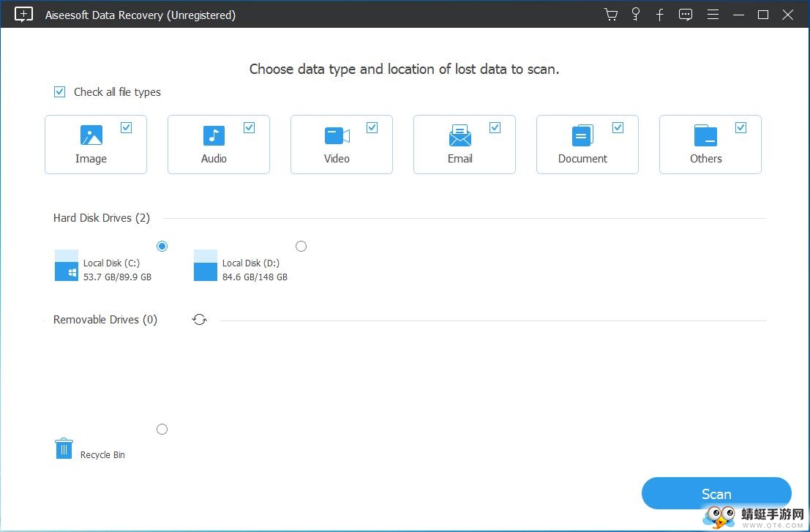Click the Video camera icon
Viewport: 810px width, 532px height.
(x=337, y=136)
